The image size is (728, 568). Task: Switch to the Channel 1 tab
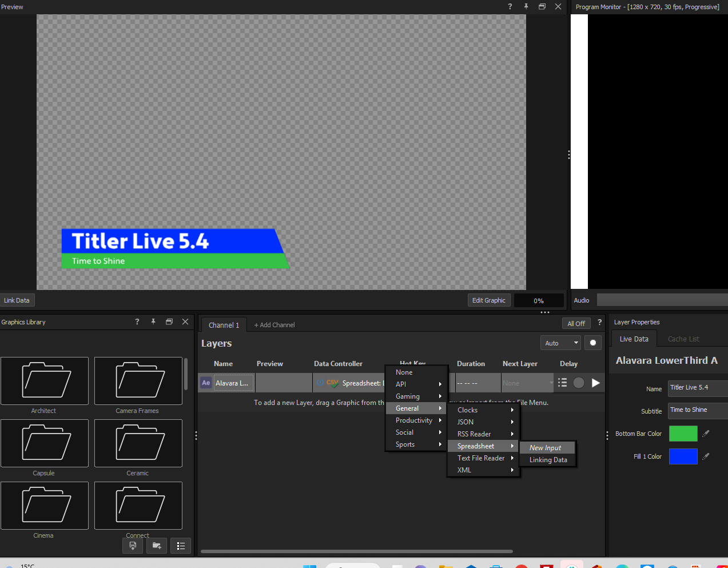click(x=224, y=325)
